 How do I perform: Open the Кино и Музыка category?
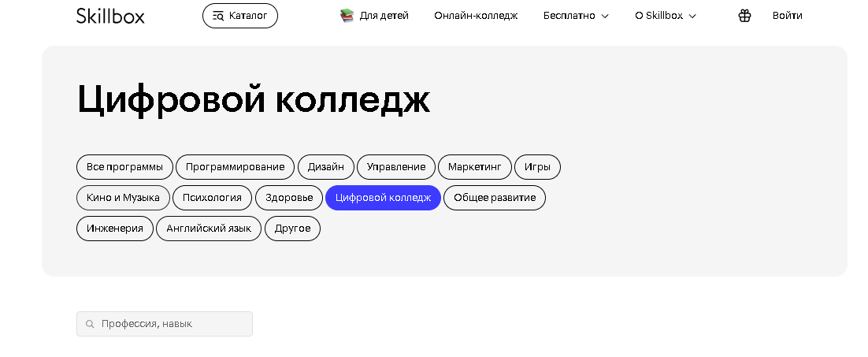tap(123, 198)
